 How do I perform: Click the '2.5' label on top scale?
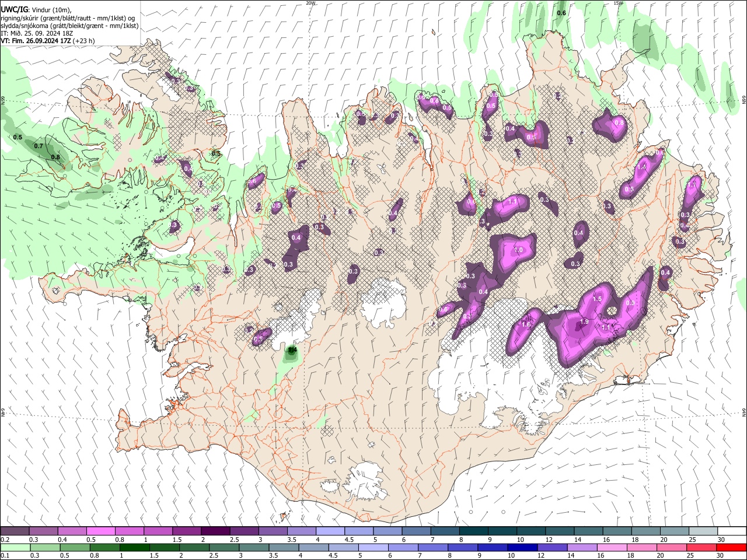coord(235,540)
